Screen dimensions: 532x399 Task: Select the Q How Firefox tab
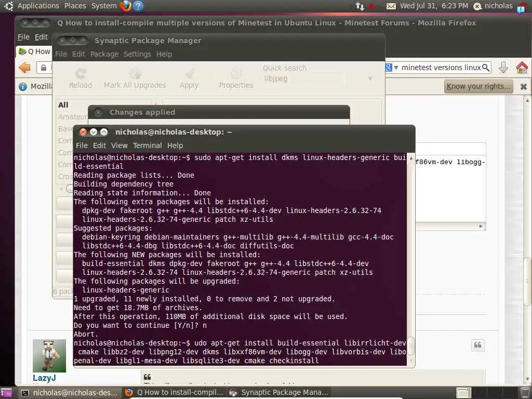coord(34,51)
